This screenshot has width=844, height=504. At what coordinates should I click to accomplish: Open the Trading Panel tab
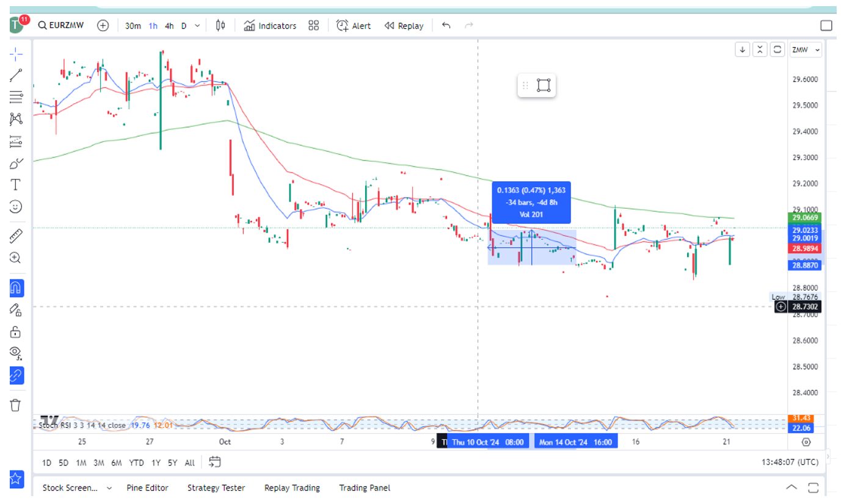click(365, 488)
